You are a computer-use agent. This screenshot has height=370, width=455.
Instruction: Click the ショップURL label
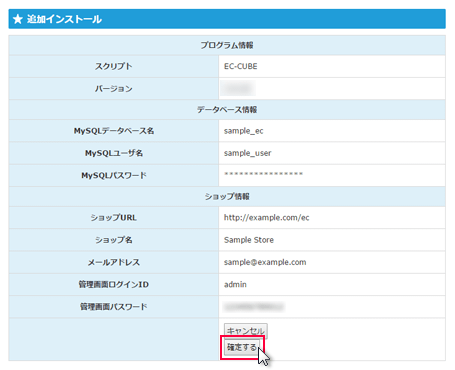[x=114, y=218]
